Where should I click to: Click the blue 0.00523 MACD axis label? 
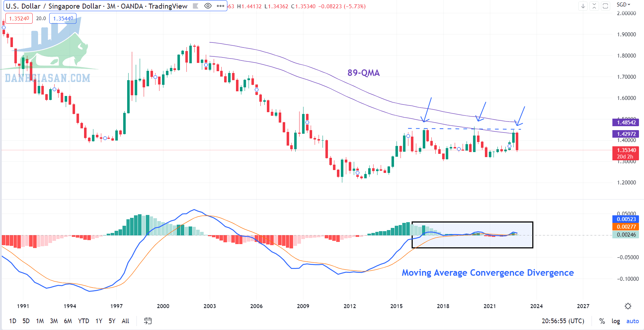point(626,219)
